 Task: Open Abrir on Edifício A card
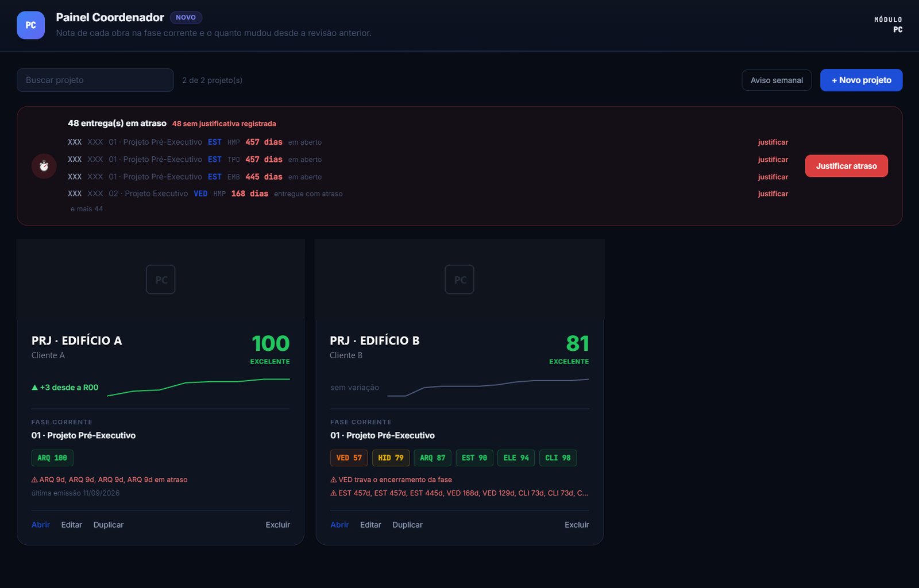pyautogui.click(x=41, y=525)
